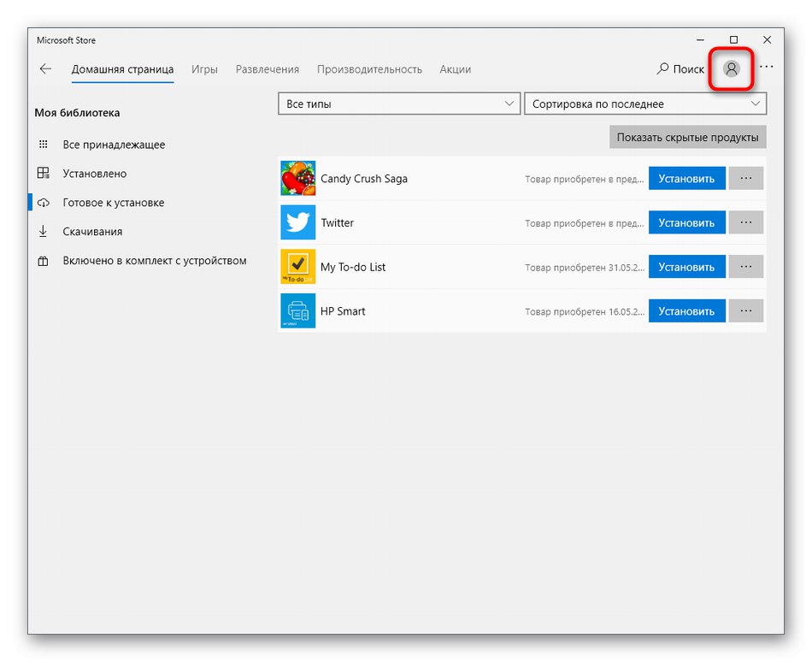Viewport: 812px width, 662px height.
Task: Open Скачивания in the sidebar
Action: pyautogui.click(x=92, y=232)
